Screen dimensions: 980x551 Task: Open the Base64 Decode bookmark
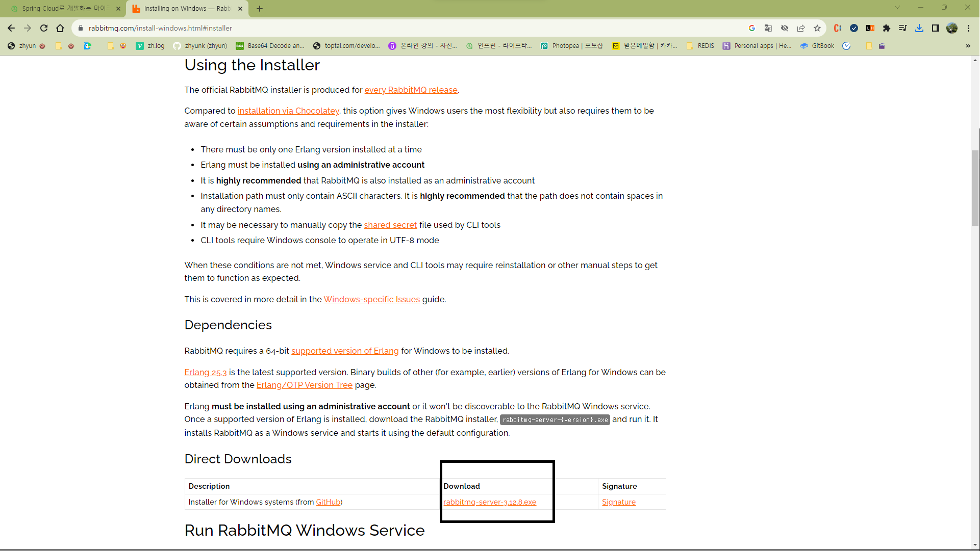(x=270, y=46)
